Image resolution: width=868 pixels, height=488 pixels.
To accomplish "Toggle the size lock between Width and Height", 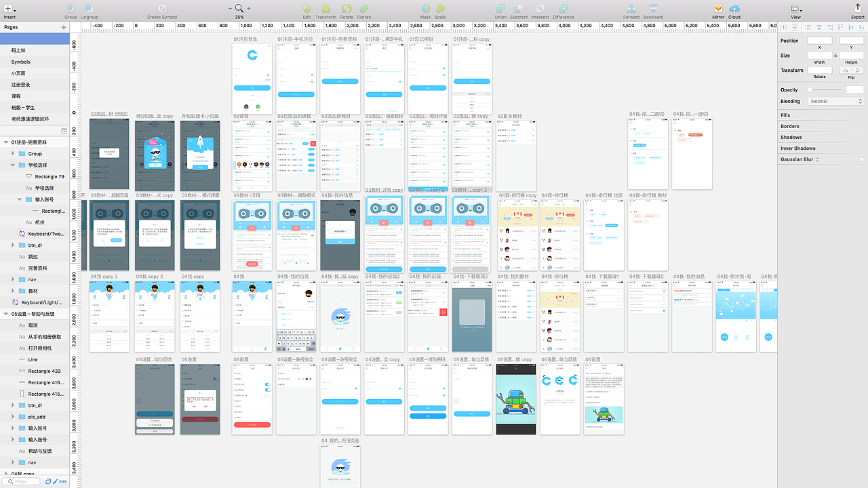I will [835, 56].
